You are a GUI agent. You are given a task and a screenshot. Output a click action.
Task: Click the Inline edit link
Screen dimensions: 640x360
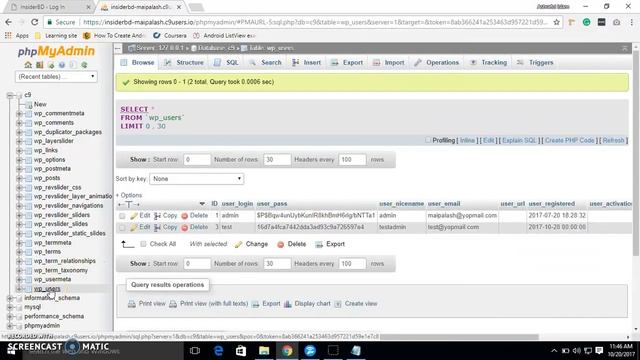[467, 140]
